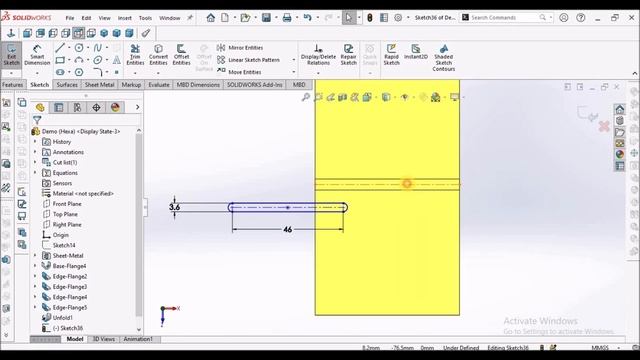Image resolution: width=640 pixels, height=360 pixels.
Task: Select the Smart Dimension tool
Action: click(x=37, y=55)
